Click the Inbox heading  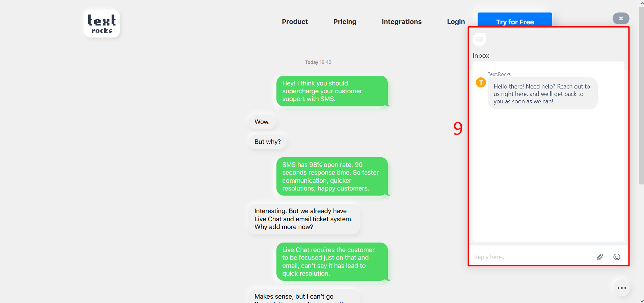pos(481,56)
